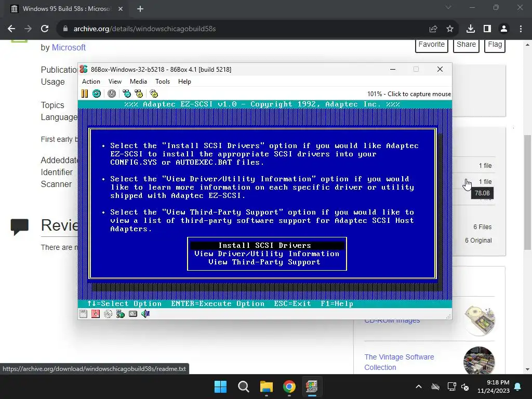The image size is (532, 399).
Task: Open The Vintage Software Collection link
Action: point(399,362)
